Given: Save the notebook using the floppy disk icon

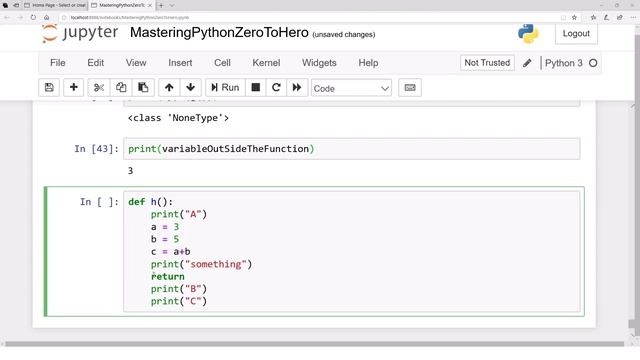Looking at the screenshot, I should pos(49,88).
